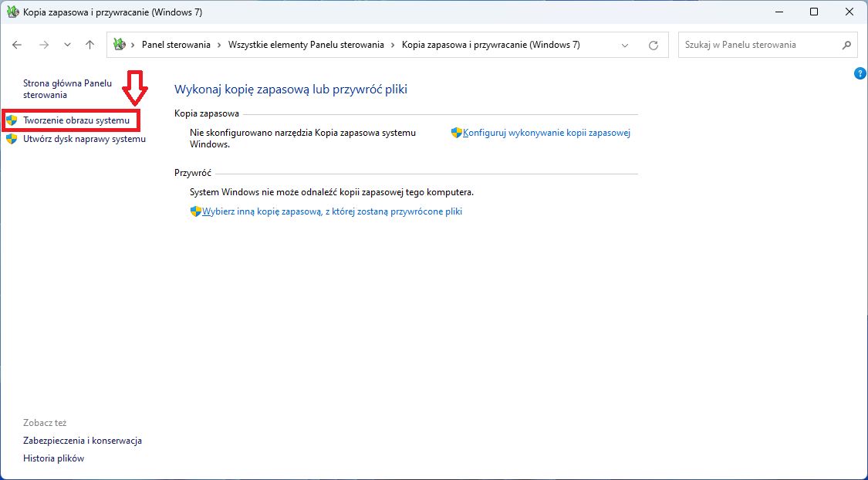The height and width of the screenshot is (480, 868).
Task: Open address bar history dropdown arrow
Action: tap(625, 46)
